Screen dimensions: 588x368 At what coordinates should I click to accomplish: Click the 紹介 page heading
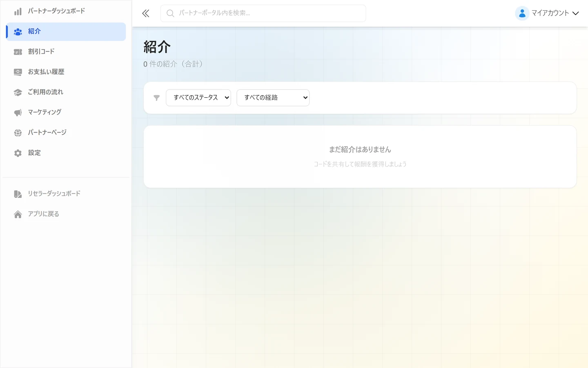tap(157, 47)
